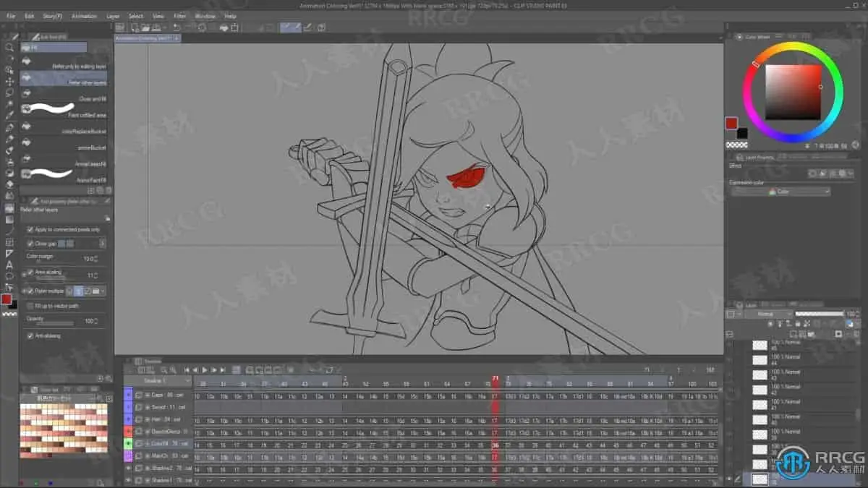Click inside the color wheel square
The image size is (868, 488).
pyautogui.click(x=793, y=93)
